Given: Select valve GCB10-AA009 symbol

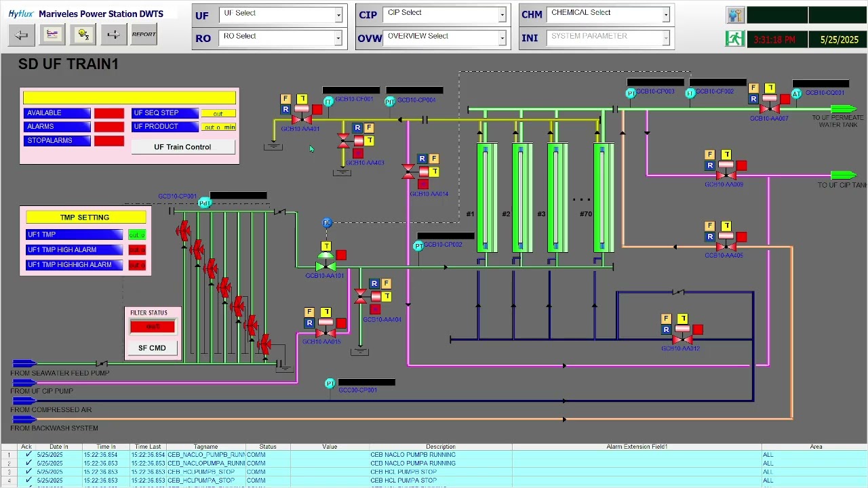Looking at the screenshot, I should click(726, 171).
